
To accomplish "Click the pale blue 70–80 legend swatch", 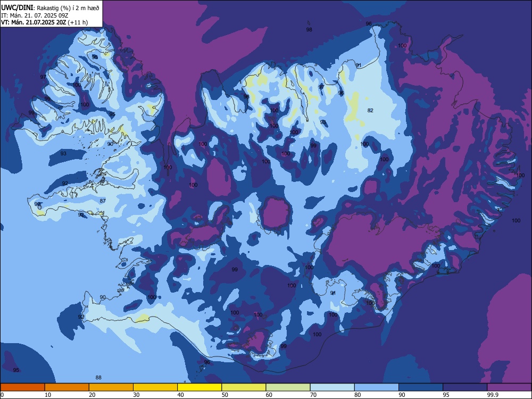I will (x=332, y=387).
